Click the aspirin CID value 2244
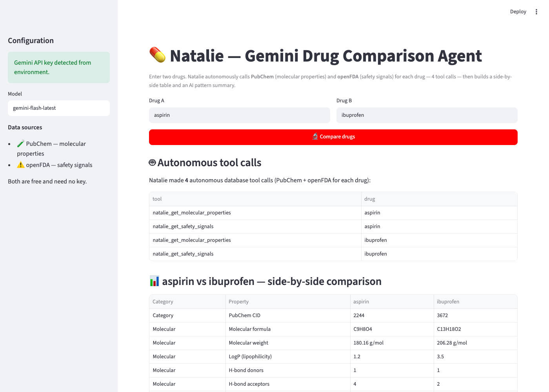This screenshot has width=549, height=392. click(x=392, y=316)
